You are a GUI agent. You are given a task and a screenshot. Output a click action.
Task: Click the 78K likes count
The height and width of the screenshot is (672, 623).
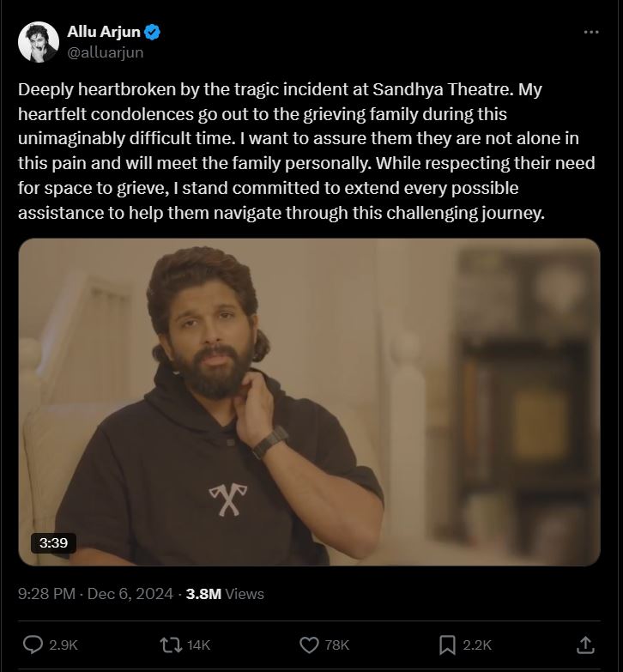point(338,645)
